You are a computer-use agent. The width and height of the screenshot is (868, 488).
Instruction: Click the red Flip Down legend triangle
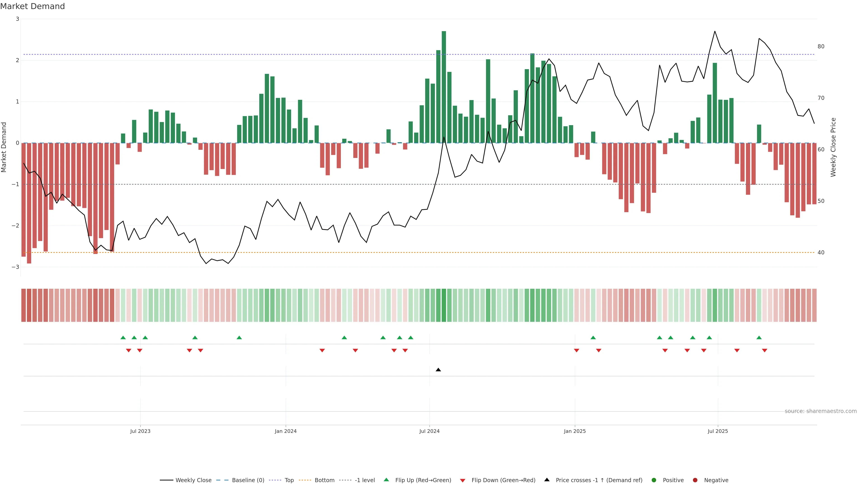point(463,480)
